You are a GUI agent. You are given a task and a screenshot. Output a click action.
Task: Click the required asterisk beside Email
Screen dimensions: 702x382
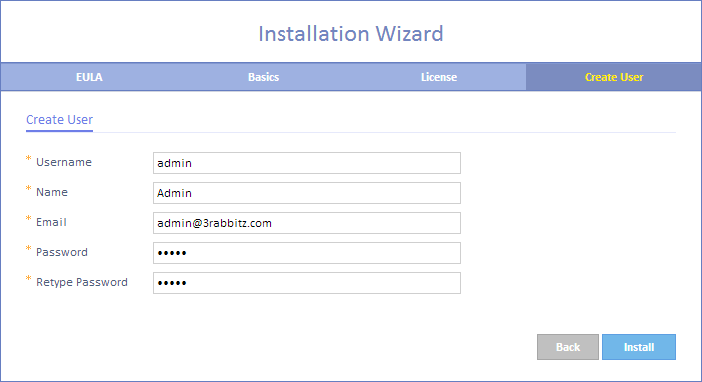coord(29,219)
